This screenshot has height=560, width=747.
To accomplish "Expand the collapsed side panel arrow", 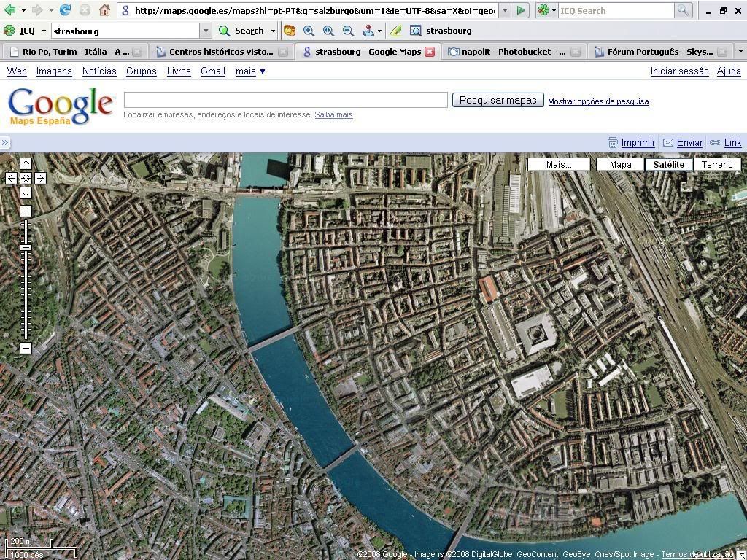I will [x=5, y=143].
